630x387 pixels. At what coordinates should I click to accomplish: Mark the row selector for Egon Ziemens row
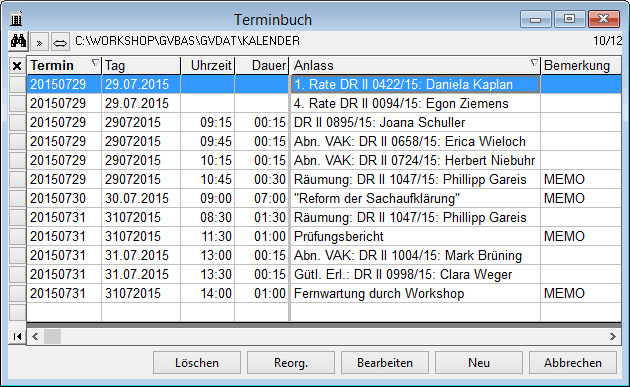coord(17,103)
